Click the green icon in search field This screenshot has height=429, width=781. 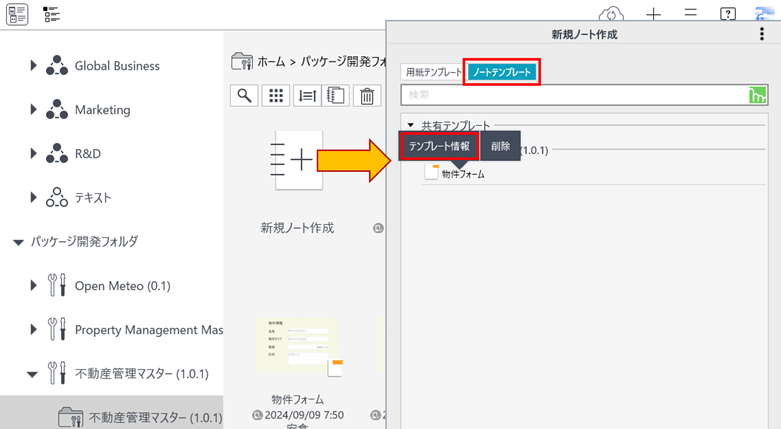pos(758,95)
